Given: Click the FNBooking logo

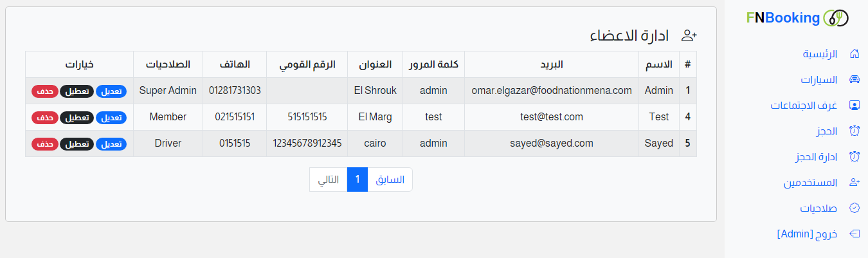Looking at the screenshot, I should pyautogui.click(x=797, y=18).
